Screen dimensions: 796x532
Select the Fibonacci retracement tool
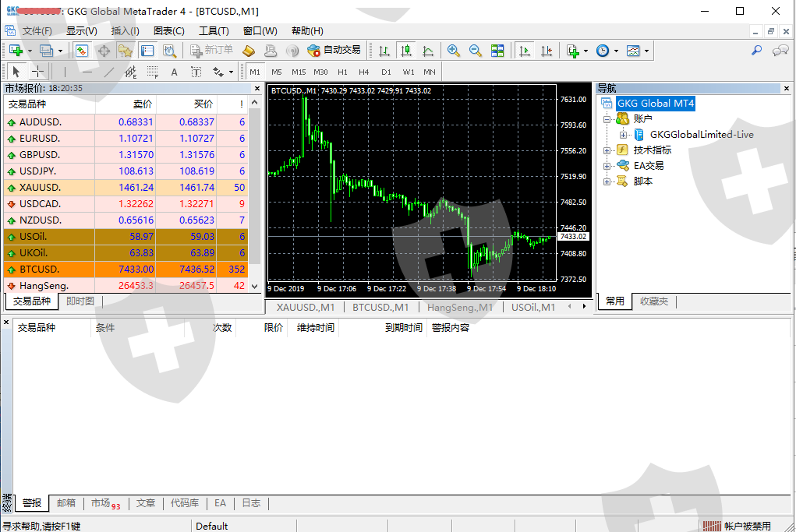[x=152, y=72]
